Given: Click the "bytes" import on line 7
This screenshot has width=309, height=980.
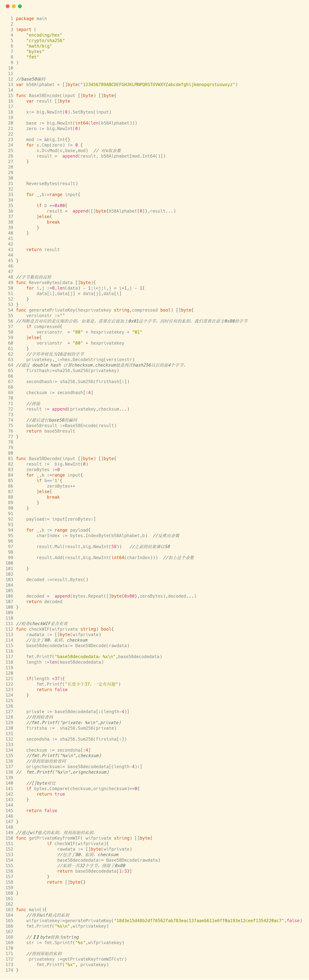Looking at the screenshot, I should pos(35,52).
